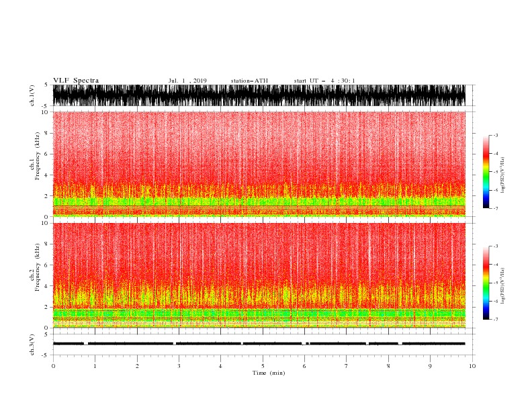This screenshot has height=411, width=532.
Task: Click the 'station=ATH' label
Action: pos(249,81)
